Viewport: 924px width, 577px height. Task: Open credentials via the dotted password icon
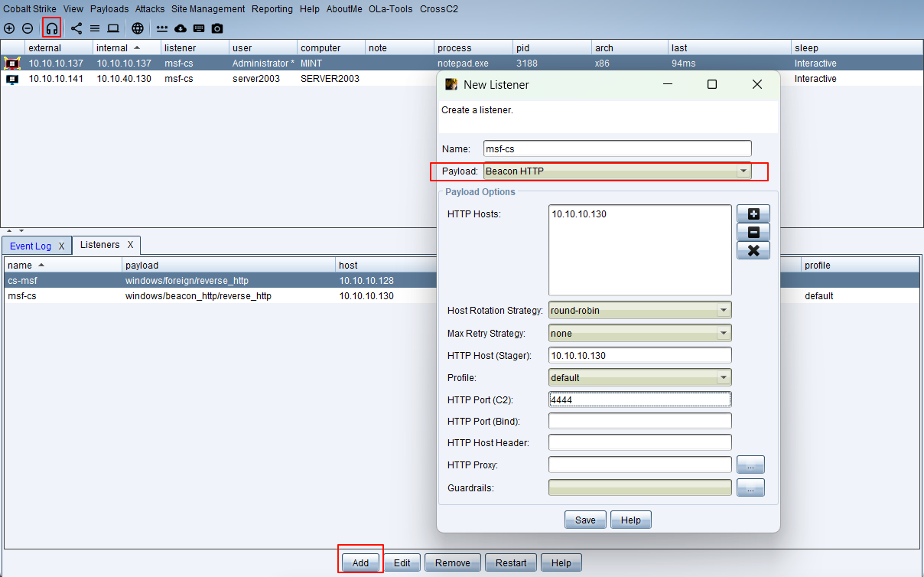click(x=162, y=28)
